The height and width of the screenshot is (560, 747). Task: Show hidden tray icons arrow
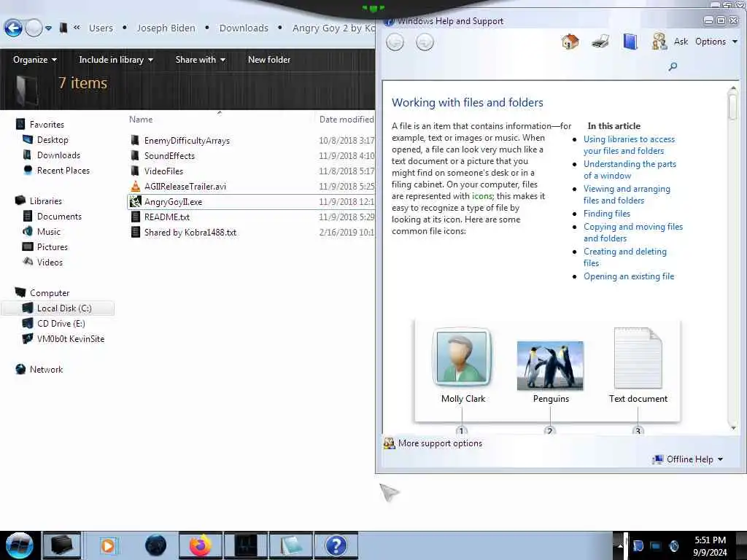pos(620,545)
